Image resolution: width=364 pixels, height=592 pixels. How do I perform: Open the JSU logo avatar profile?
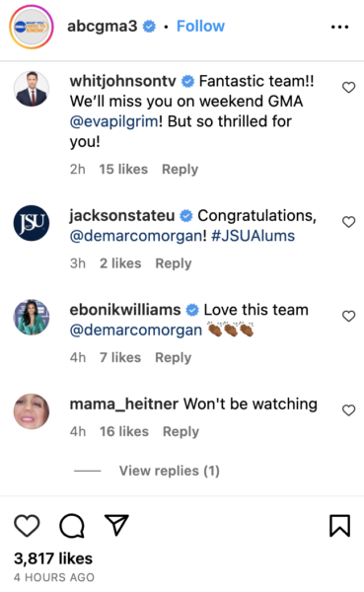pyautogui.click(x=32, y=223)
